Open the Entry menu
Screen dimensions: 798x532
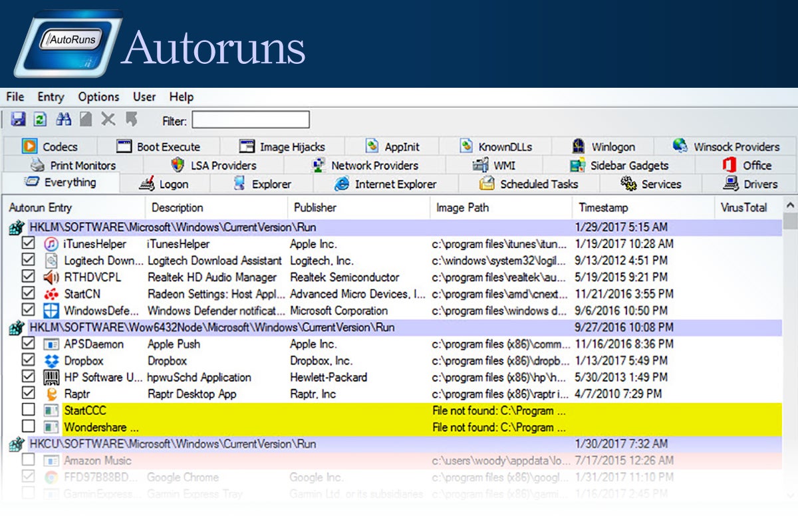coord(51,97)
